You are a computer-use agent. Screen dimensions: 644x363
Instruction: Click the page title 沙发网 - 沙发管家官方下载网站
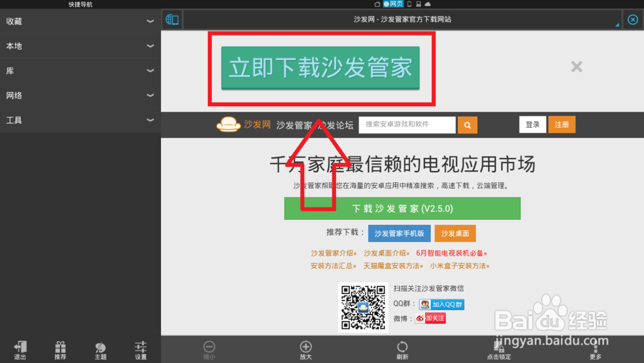[x=402, y=19]
